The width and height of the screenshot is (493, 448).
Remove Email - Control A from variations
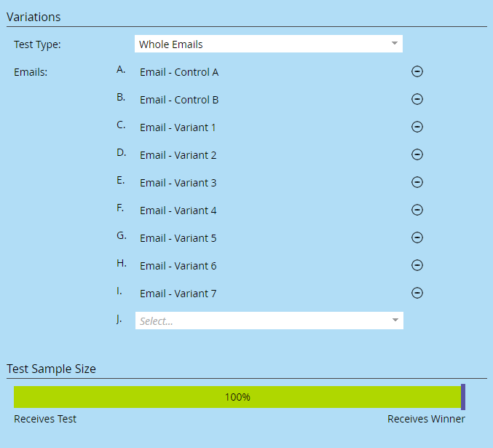(x=417, y=71)
